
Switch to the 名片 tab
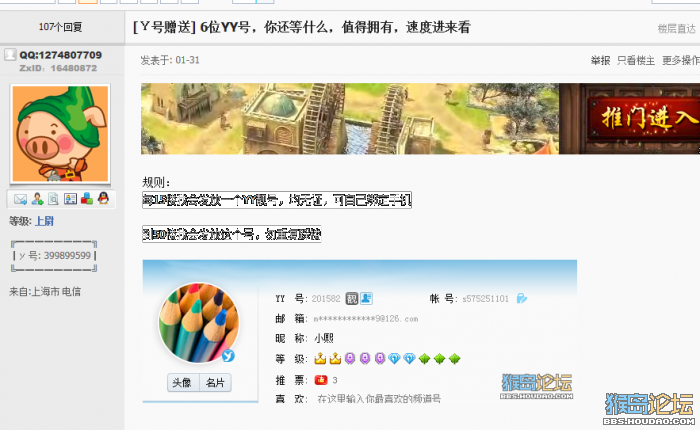pos(215,383)
